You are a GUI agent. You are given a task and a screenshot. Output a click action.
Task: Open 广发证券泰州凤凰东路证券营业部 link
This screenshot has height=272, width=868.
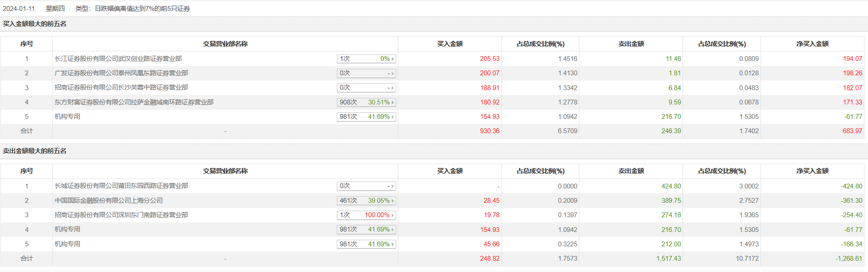121,73
